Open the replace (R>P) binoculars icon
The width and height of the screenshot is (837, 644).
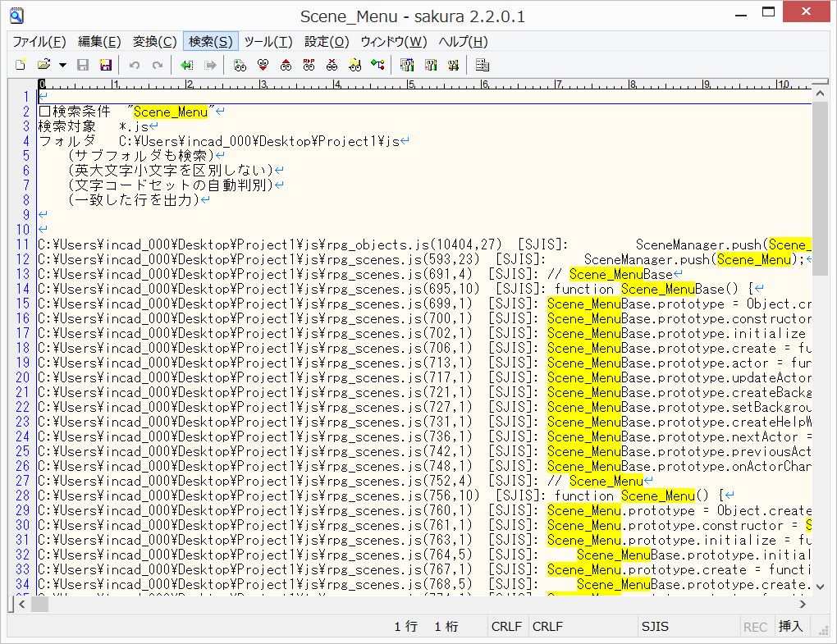(309, 65)
